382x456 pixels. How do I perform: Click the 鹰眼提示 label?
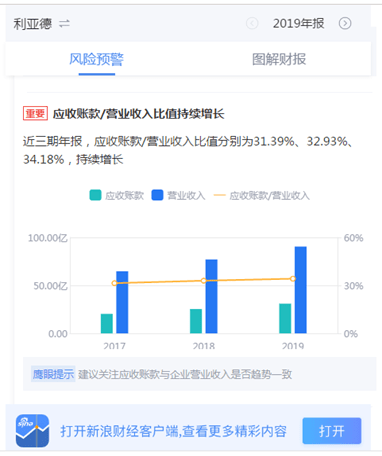pyautogui.click(x=53, y=374)
